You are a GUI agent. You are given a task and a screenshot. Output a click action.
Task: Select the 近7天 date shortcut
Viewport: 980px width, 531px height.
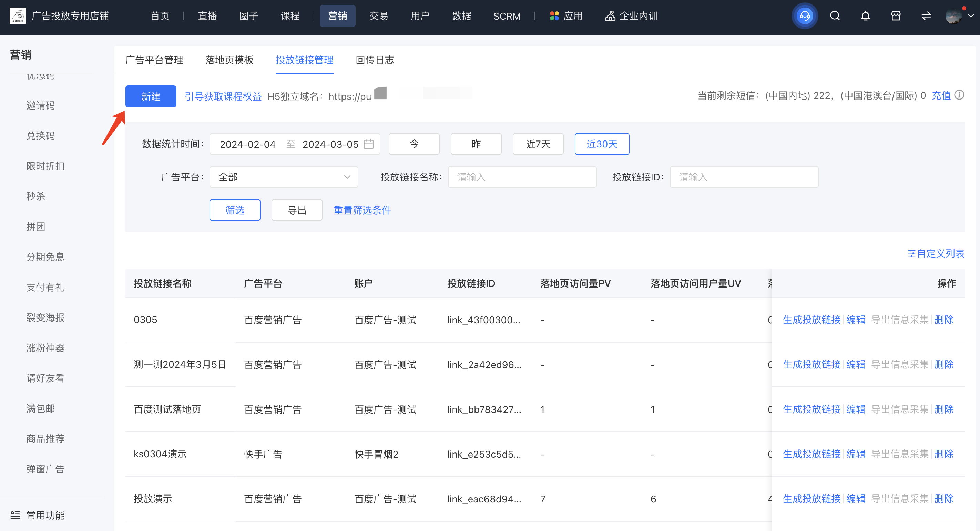[x=538, y=144]
